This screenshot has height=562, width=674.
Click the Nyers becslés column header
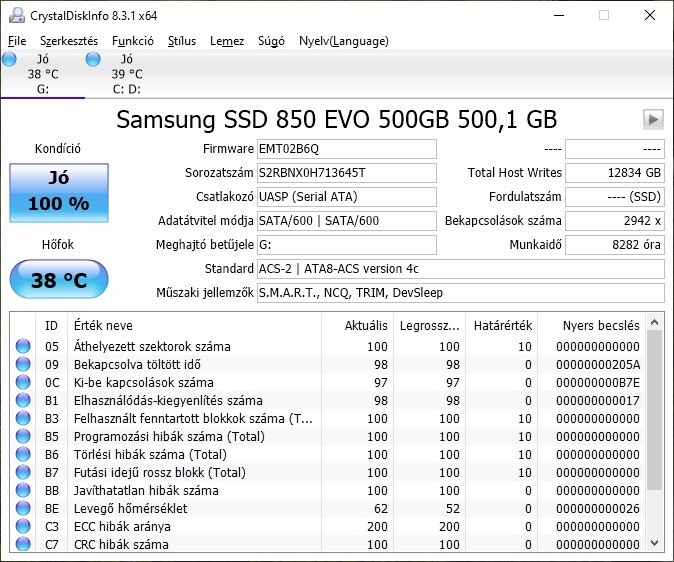(x=591, y=326)
